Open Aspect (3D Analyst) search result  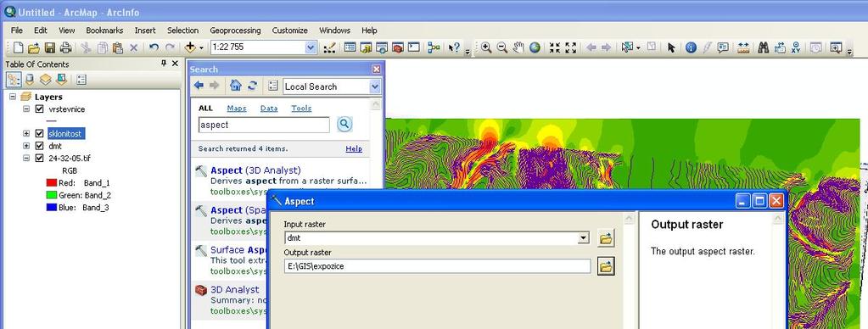pos(255,170)
